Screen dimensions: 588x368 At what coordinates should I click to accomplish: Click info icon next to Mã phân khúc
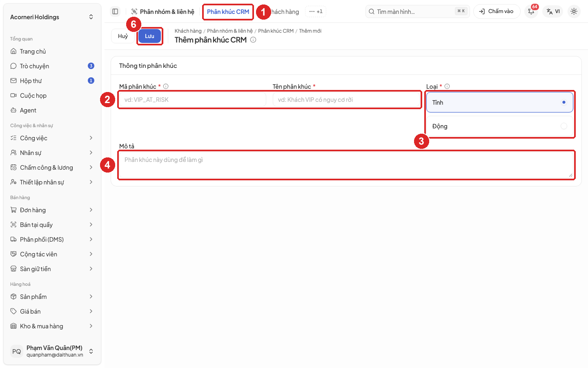[x=166, y=86]
